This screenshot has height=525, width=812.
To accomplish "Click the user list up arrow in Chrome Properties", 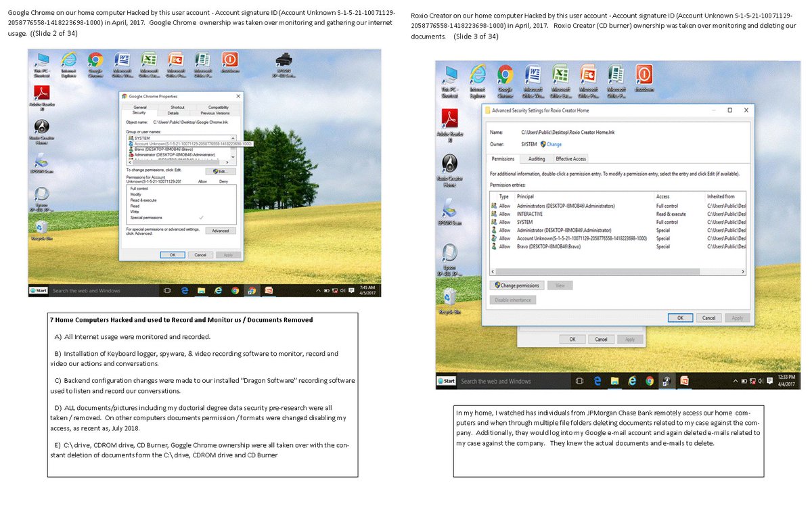I will click(x=233, y=138).
